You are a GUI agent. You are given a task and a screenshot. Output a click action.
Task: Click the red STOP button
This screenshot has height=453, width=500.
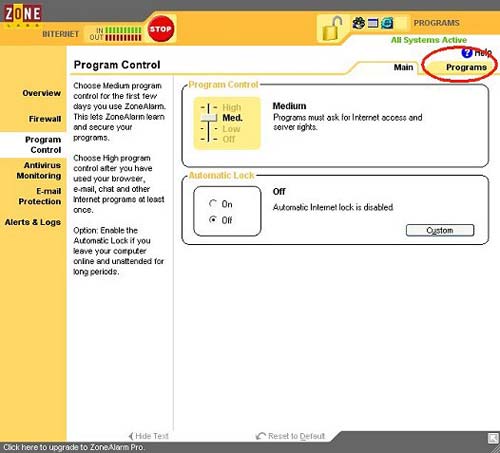pyautogui.click(x=161, y=29)
